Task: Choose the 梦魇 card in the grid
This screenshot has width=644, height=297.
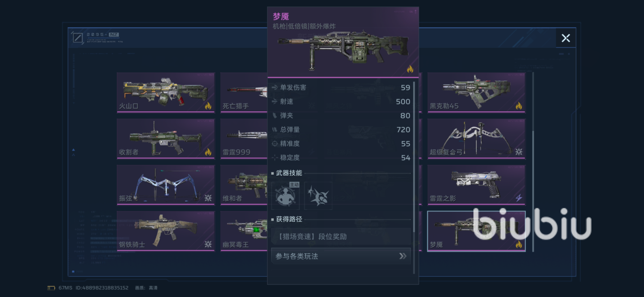Action: (476, 231)
